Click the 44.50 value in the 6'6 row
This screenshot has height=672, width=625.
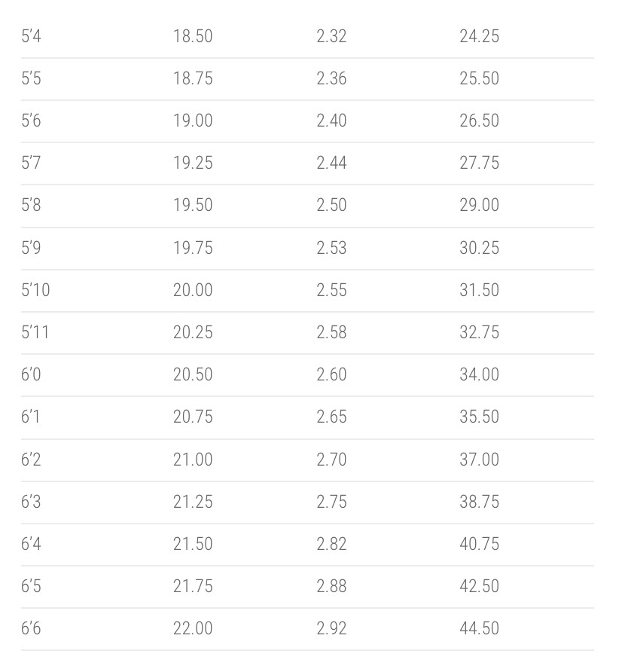(479, 628)
